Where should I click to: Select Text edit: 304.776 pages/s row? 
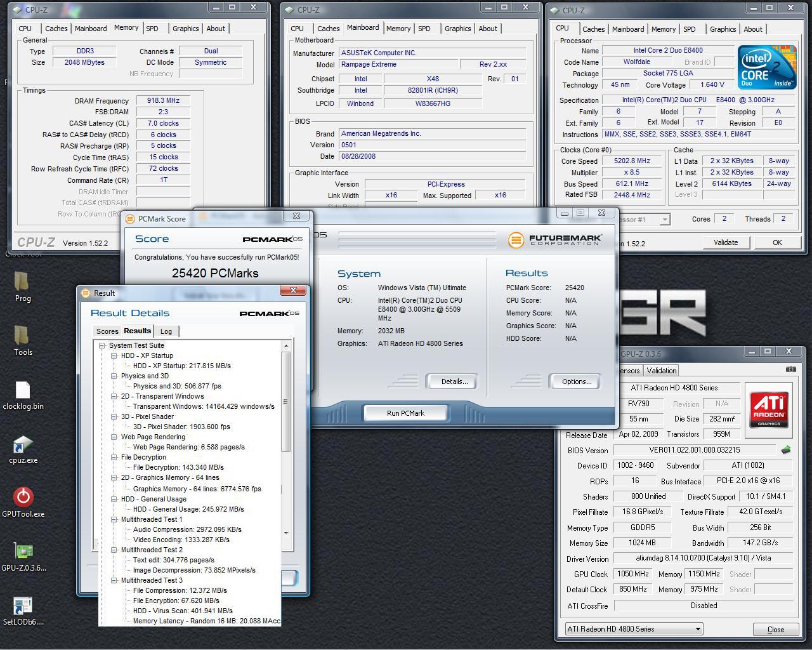click(x=173, y=560)
